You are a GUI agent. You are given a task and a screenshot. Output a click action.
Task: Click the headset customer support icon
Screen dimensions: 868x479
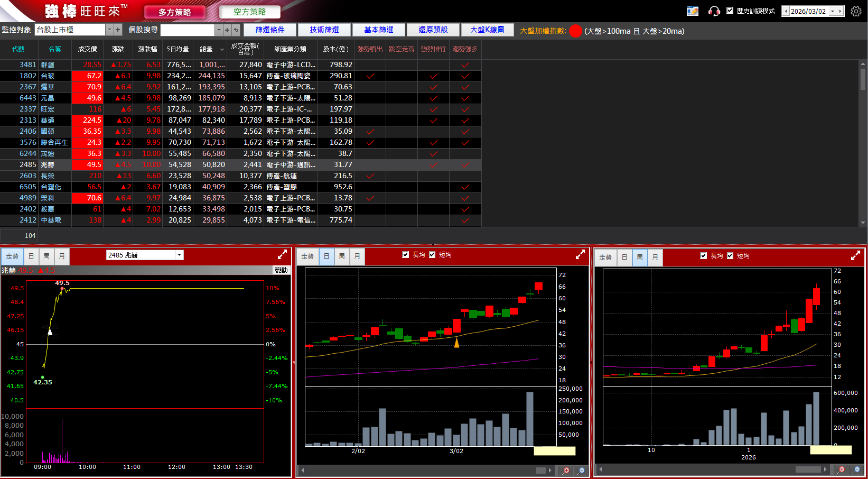pos(714,11)
